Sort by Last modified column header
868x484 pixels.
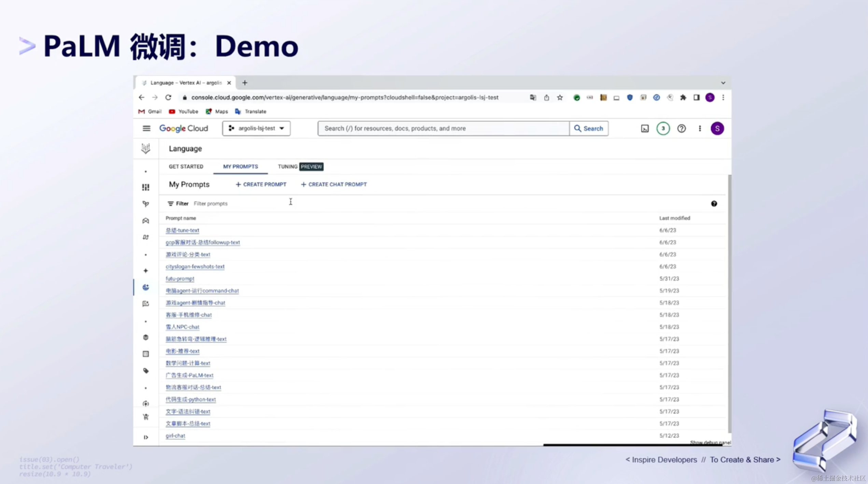point(674,218)
